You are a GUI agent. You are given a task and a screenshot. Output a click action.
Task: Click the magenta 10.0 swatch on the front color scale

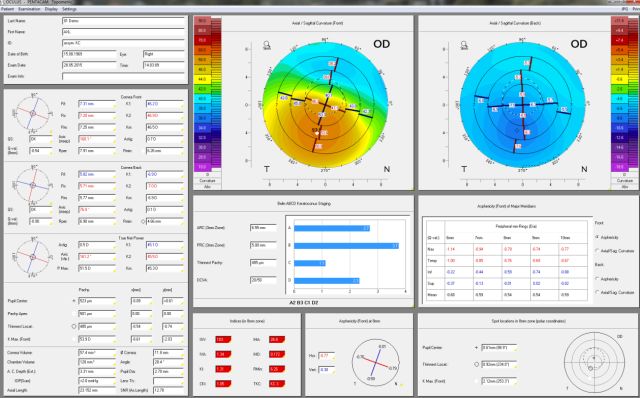[202, 167]
